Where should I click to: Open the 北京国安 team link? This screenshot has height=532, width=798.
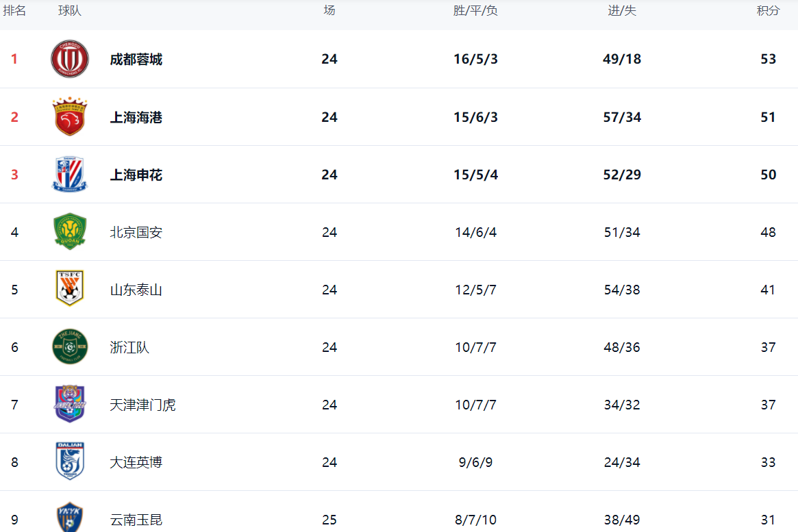coord(136,233)
